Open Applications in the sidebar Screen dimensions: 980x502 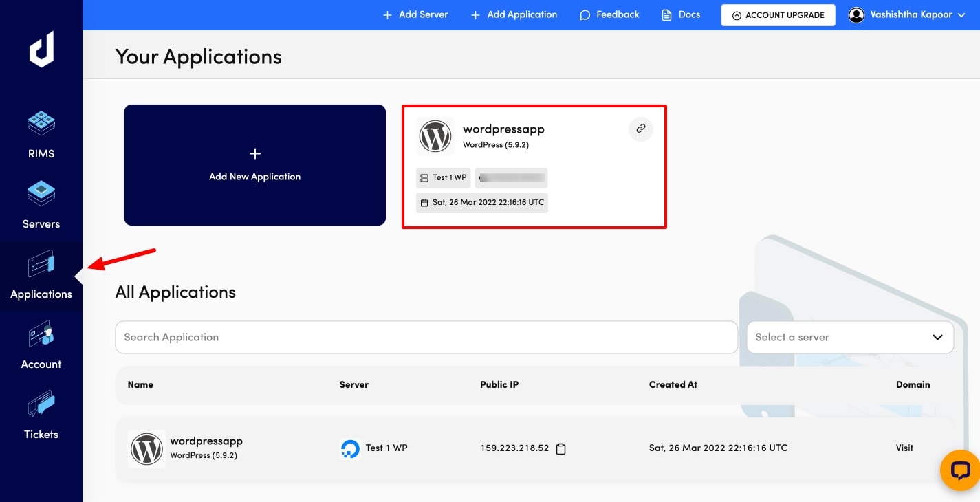tap(41, 276)
